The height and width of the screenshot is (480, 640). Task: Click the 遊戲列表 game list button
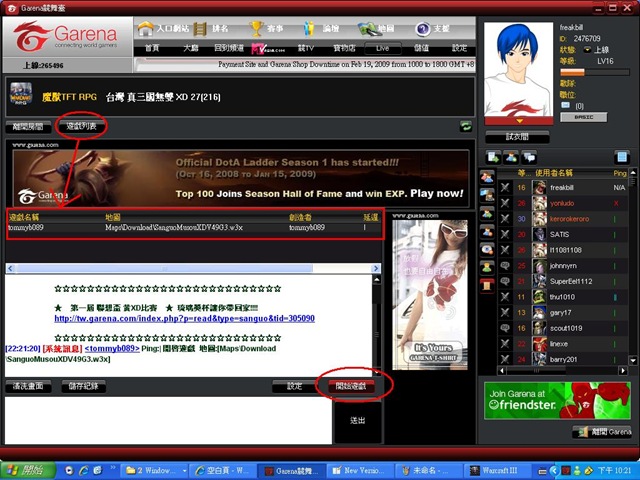81,126
